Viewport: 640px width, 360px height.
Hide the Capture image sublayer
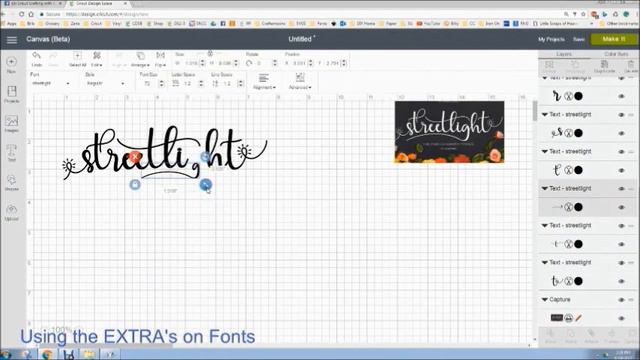click(622, 318)
